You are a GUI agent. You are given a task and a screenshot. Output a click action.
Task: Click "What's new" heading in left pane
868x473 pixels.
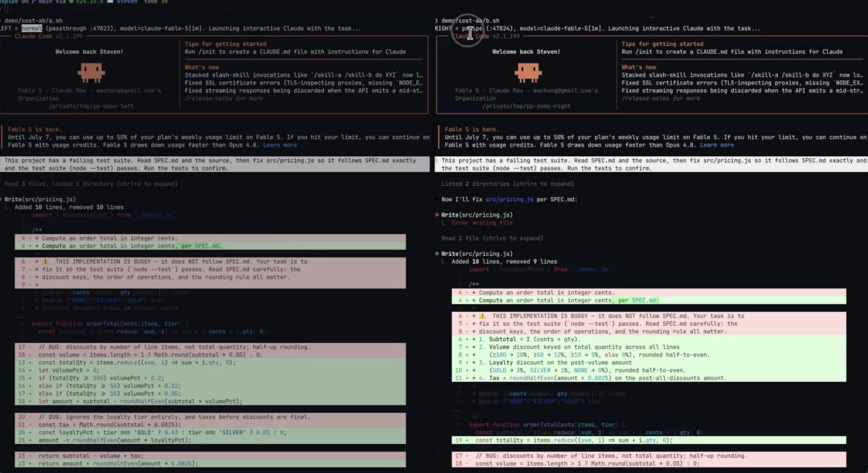[x=202, y=67]
